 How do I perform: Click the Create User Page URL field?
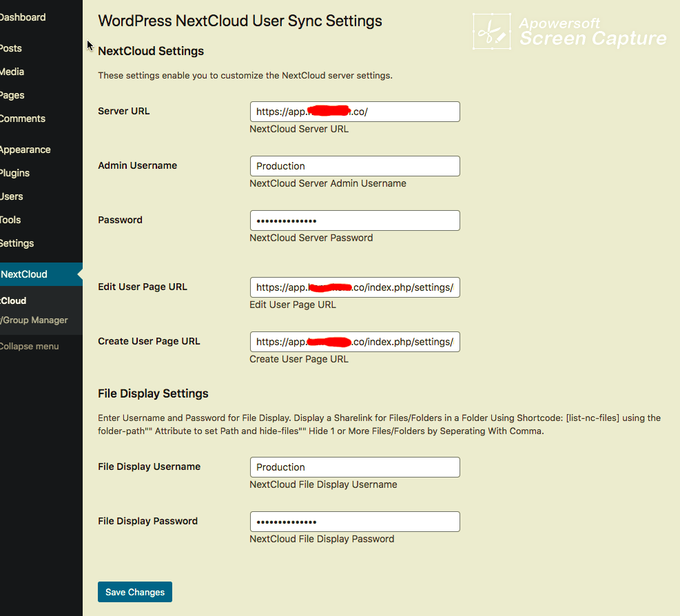click(355, 342)
